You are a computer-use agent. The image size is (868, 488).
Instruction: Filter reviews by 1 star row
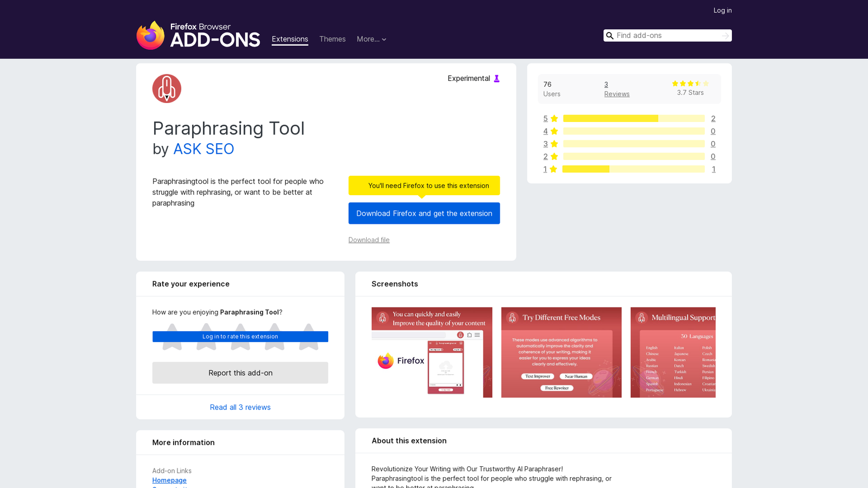[x=629, y=169]
